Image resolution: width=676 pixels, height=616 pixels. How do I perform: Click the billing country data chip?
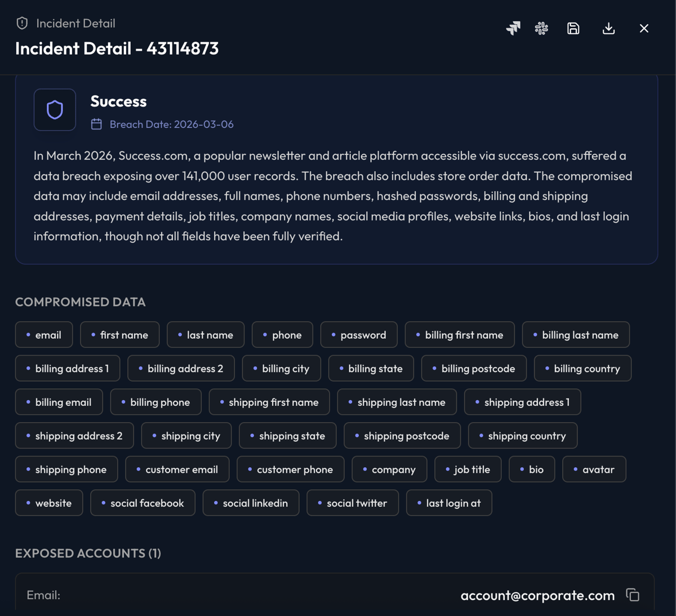click(582, 368)
